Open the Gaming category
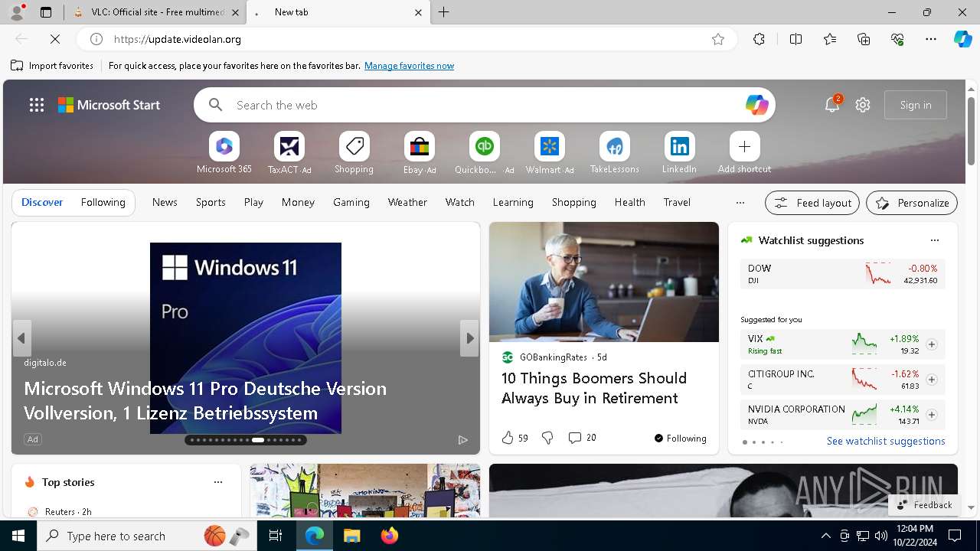Viewport: 980px width, 551px height. (351, 202)
